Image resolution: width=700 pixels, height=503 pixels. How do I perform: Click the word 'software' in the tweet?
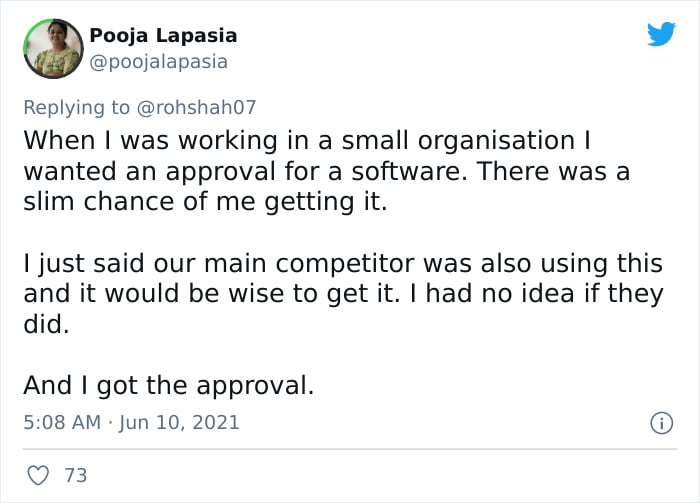[408, 171]
